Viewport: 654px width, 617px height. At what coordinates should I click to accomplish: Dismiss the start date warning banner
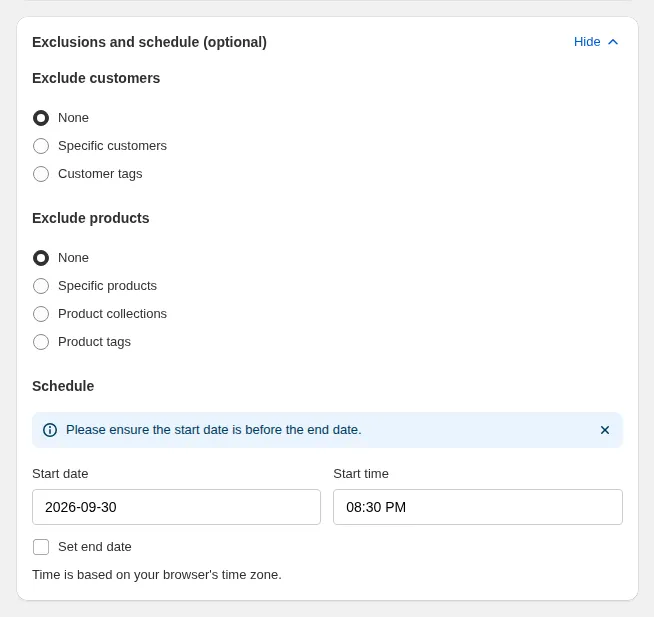tap(604, 430)
